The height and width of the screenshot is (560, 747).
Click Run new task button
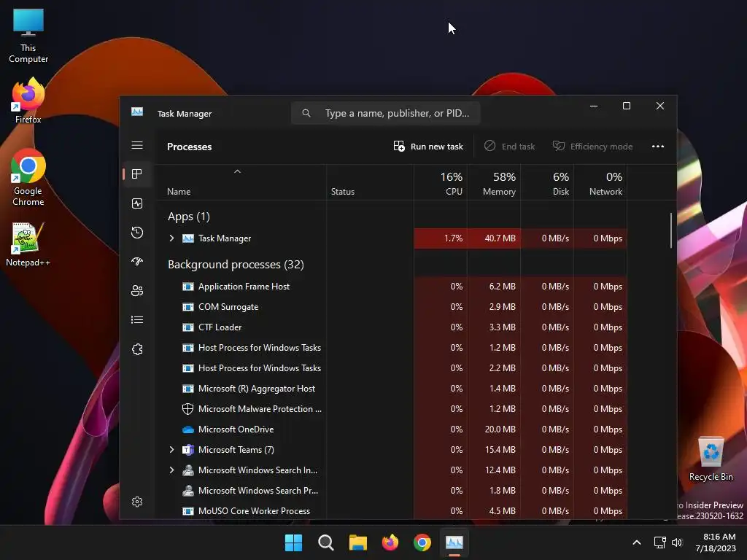coord(428,147)
